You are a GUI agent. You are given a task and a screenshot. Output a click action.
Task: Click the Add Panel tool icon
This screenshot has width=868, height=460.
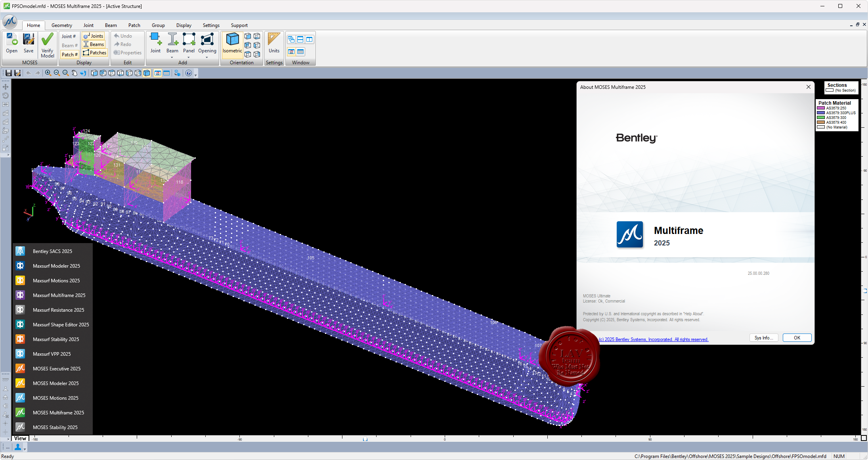click(x=189, y=43)
